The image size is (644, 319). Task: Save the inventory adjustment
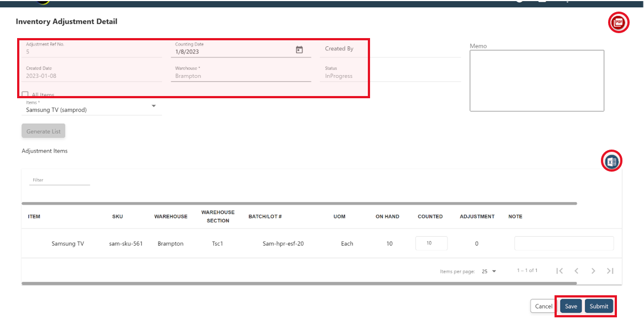(571, 306)
